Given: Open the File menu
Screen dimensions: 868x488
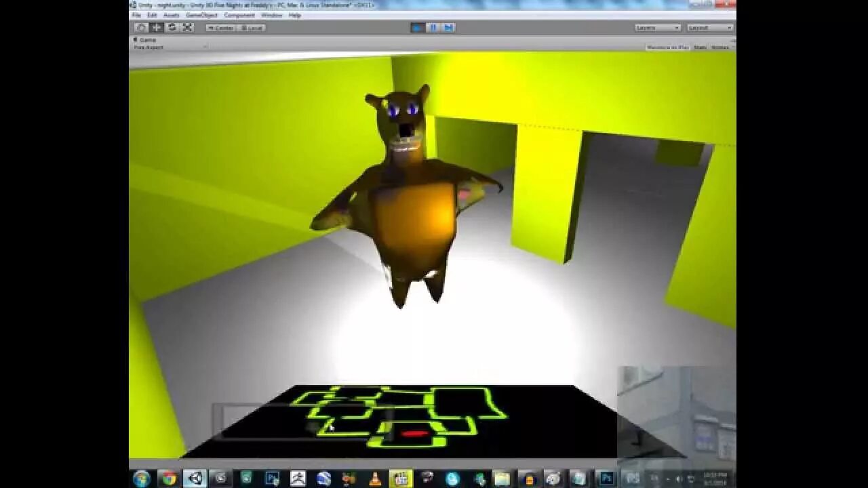Looking at the screenshot, I should coord(136,15).
